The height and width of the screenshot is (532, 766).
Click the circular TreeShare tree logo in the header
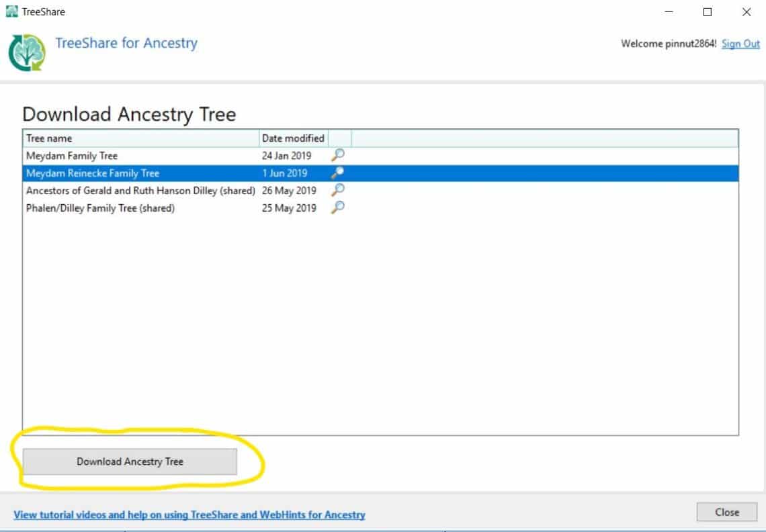coord(26,52)
